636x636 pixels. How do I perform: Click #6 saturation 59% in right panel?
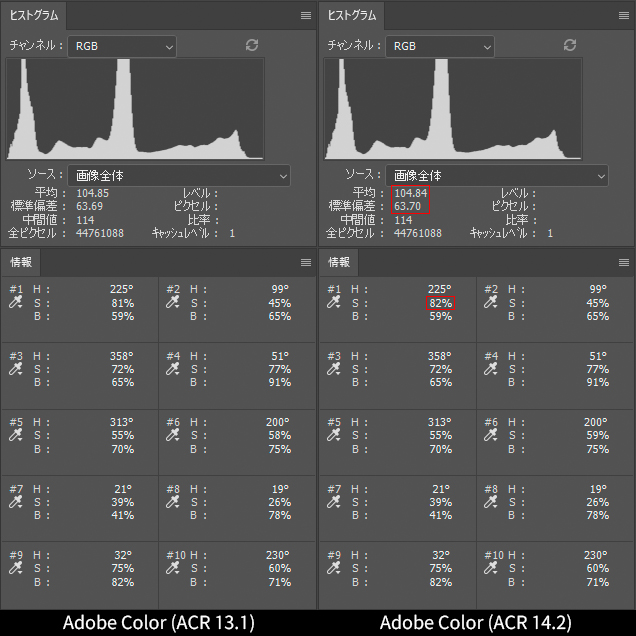(x=598, y=435)
